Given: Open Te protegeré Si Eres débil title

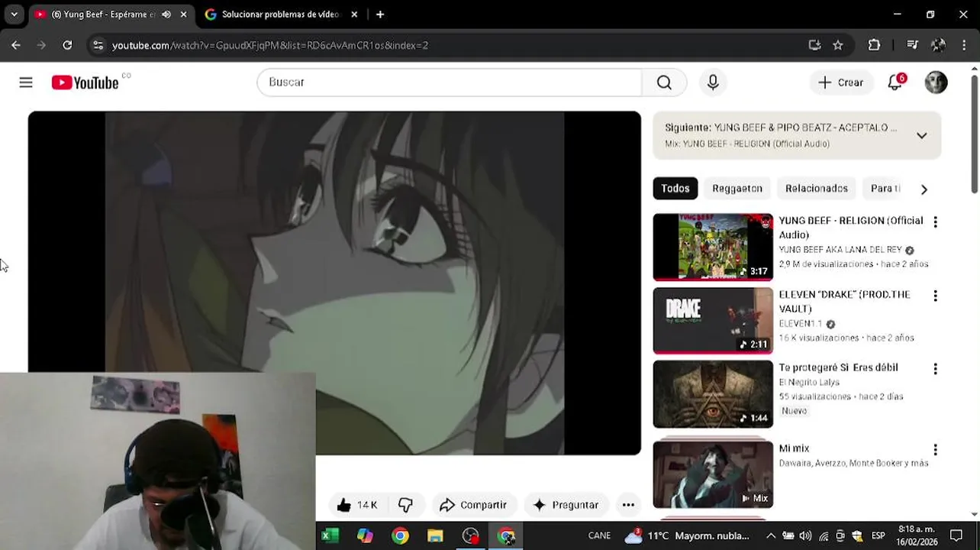Looking at the screenshot, I should (x=838, y=367).
